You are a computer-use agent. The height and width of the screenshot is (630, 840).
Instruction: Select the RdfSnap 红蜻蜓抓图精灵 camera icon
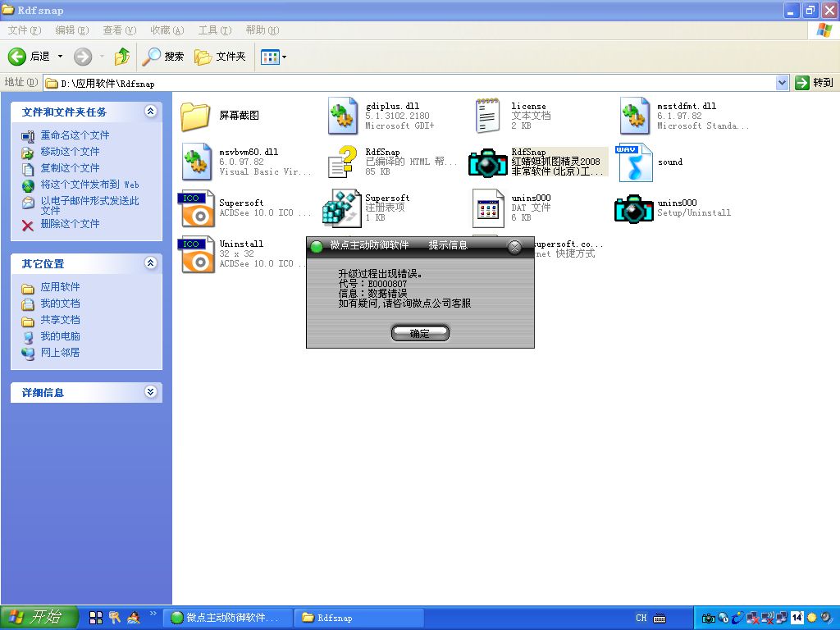point(487,163)
